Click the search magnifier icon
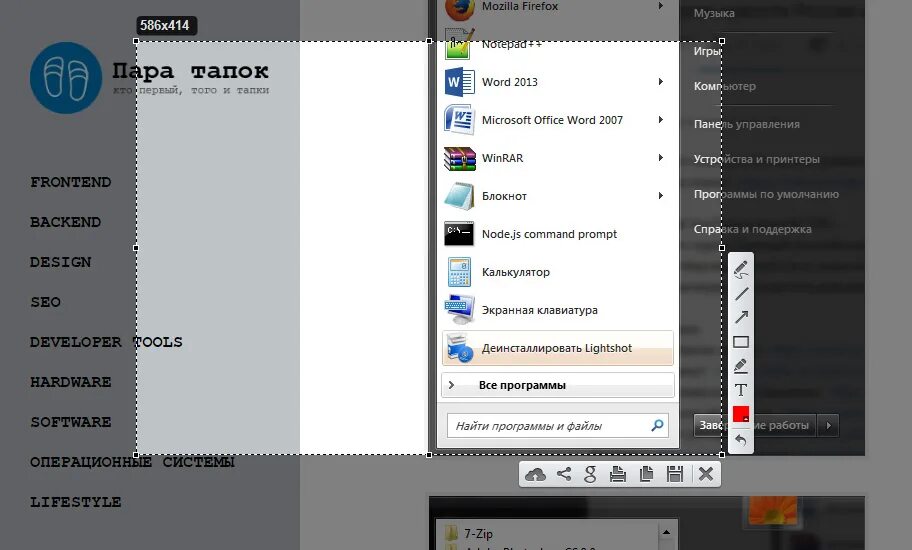This screenshot has width=912, height=550. pyautogui.click(x=657, y=426)
